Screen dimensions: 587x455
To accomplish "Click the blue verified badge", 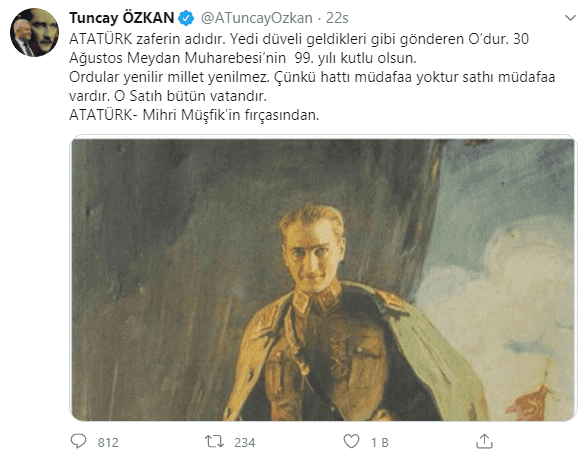I will (186, 18).
